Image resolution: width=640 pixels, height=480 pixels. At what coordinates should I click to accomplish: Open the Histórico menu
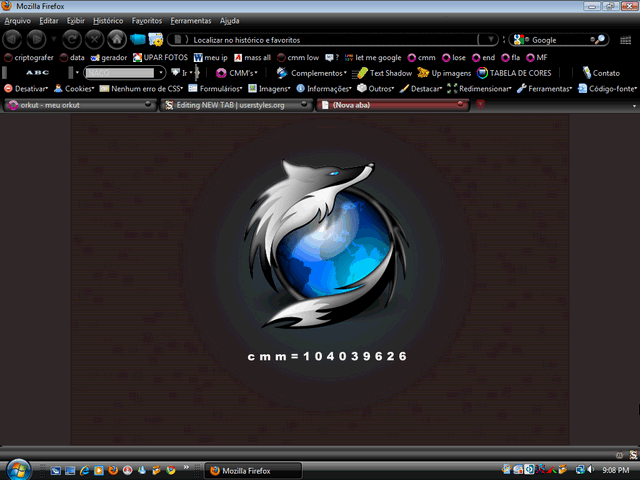click(108, 21)
